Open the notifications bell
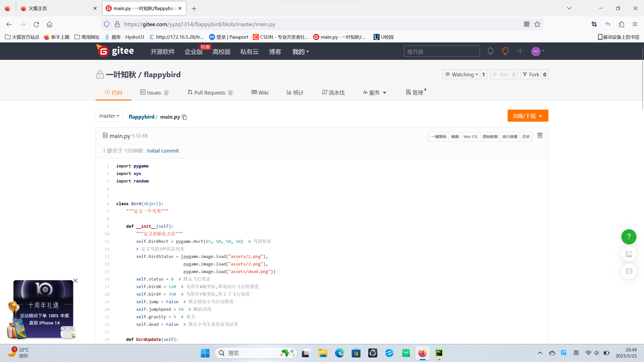The image size is (644, 362). [x=490, y=51]
